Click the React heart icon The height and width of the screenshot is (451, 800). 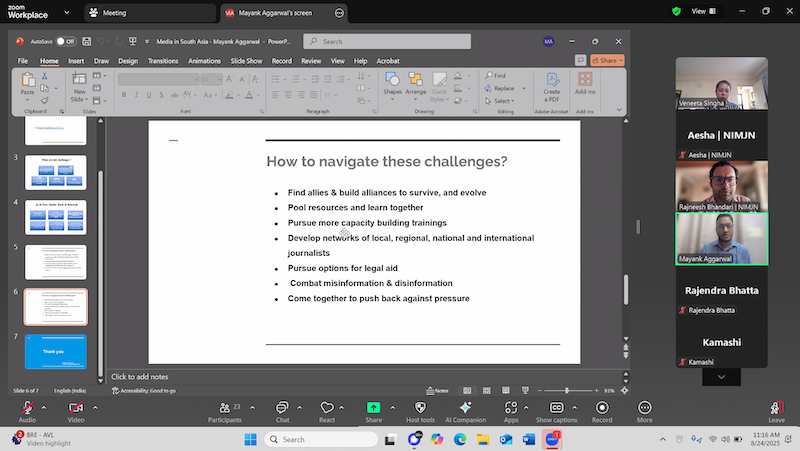[x=327, y=408]
